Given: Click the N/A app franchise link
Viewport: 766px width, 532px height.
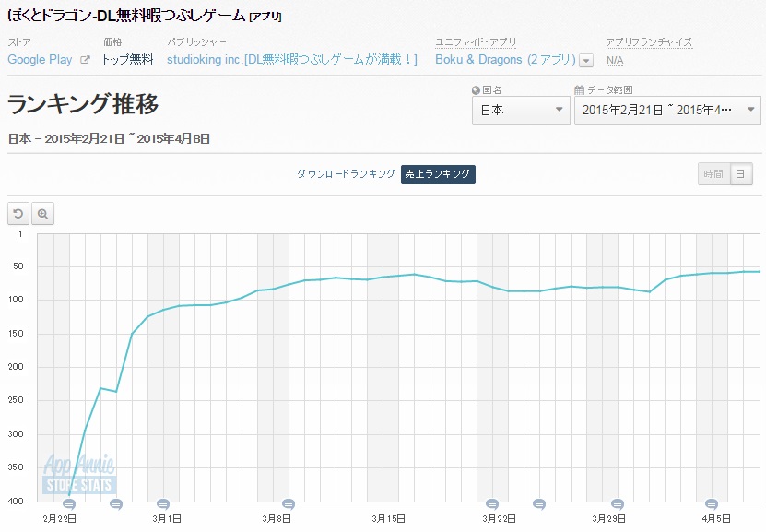Looking at the screenshot, I should (x=614, y=60).
